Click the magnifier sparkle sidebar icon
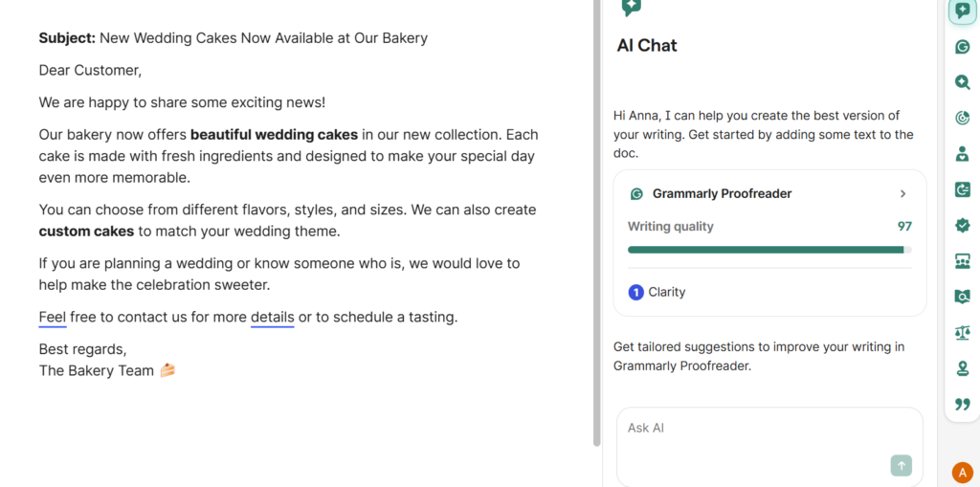The image size is (980, 487). pyautogui.click(x=962, y=82)
